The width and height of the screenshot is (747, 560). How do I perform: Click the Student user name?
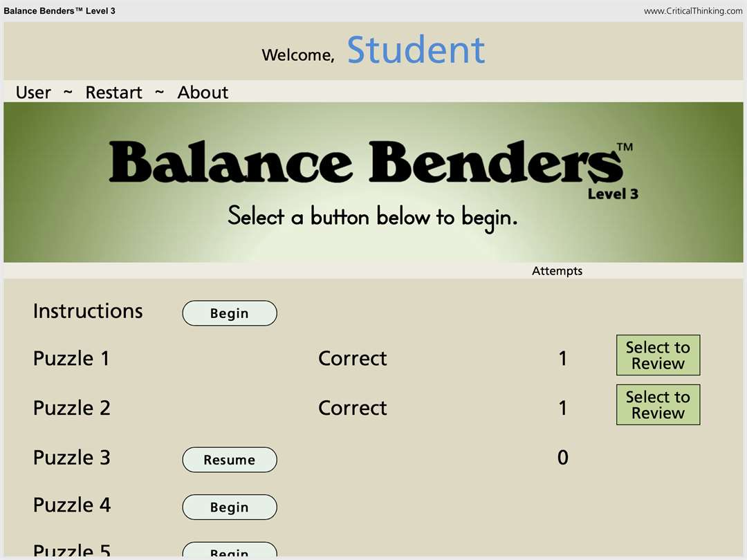pos(416,50)
